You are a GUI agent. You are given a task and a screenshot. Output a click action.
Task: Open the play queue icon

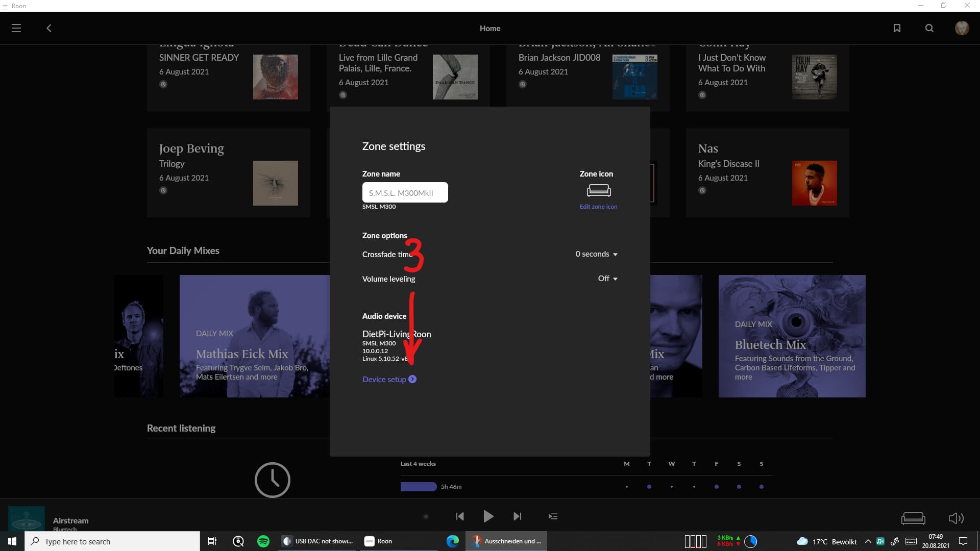pyautogui.click(x=553, y=516)
